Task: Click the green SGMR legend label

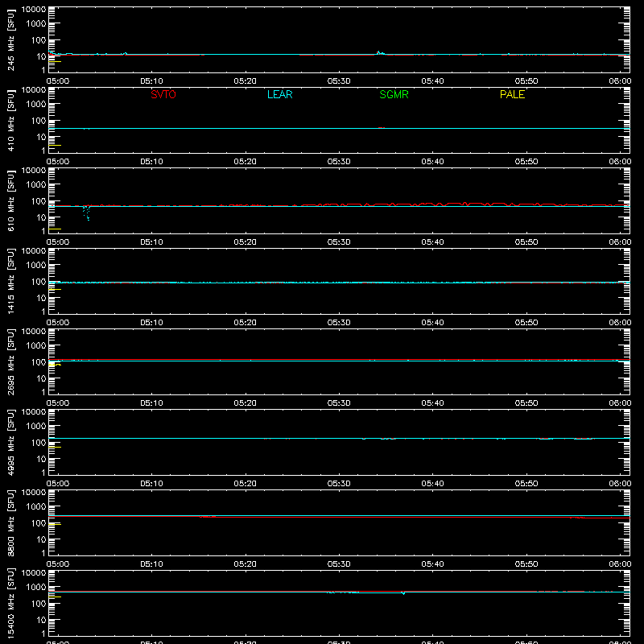Action: point(394,94)
